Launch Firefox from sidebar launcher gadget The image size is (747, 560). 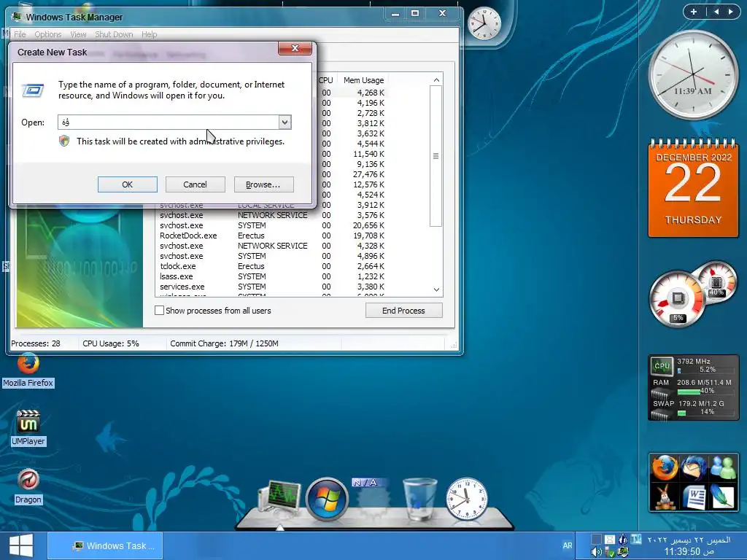coord(665,469)
